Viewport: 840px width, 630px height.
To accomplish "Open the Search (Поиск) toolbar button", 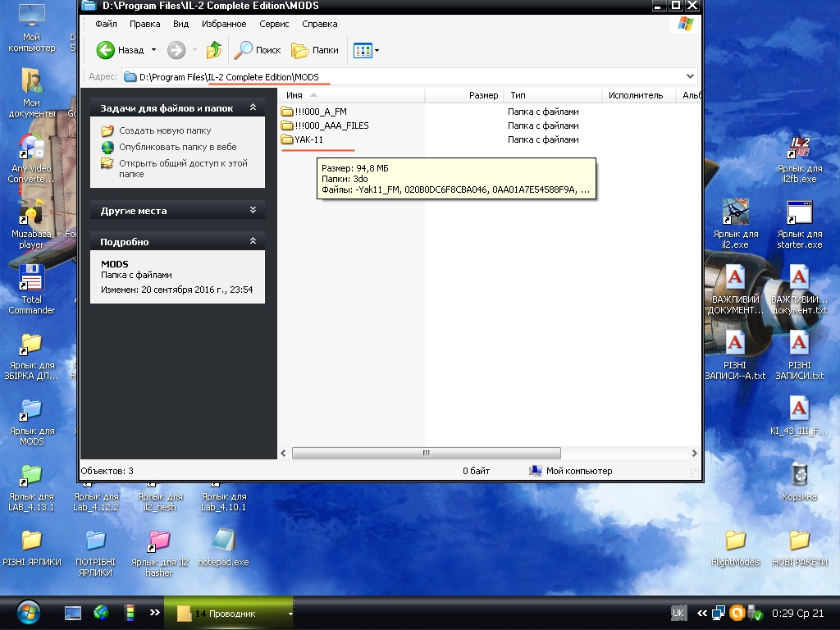I will [x=258, y=50].
